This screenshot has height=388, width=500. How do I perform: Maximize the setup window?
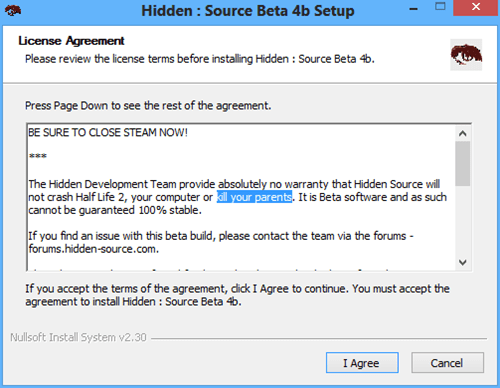click(440, 7)
